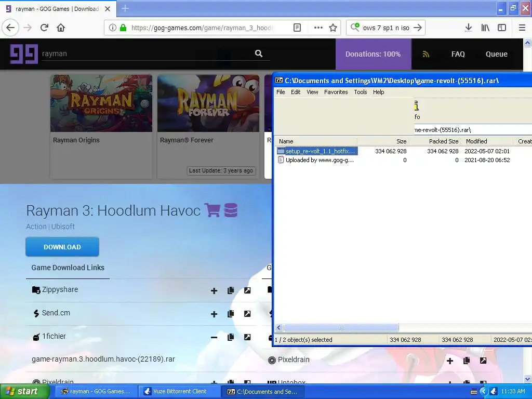This screenshot has width=532, height=399.
Task: Open Rayman Forever game thumbnail
Action: 208,103
